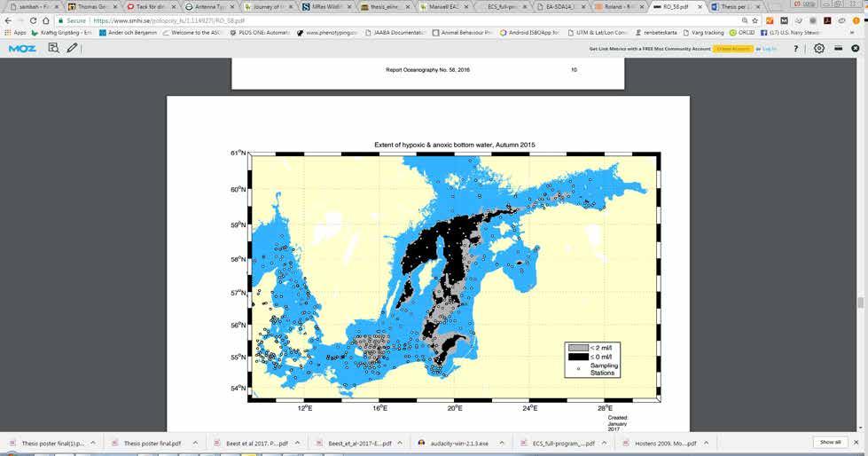868x456 pixels.
Task: Open MozBar settings gear
Action: click(x=818, y=49)
